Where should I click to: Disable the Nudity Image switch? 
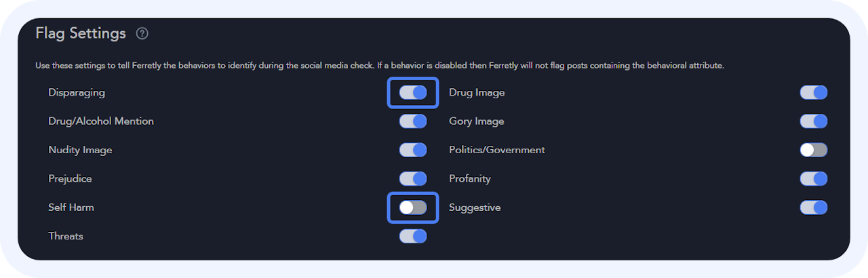coord(413,150)
